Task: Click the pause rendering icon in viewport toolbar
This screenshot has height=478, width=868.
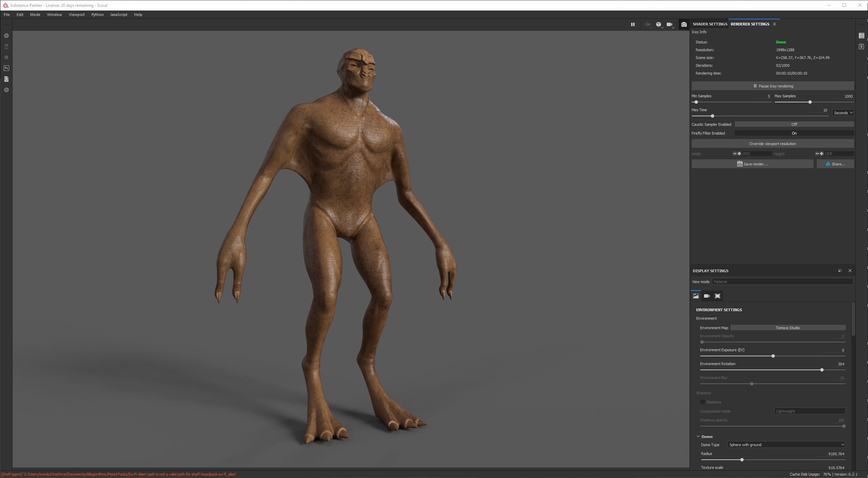Action: [x=633, y=24]
